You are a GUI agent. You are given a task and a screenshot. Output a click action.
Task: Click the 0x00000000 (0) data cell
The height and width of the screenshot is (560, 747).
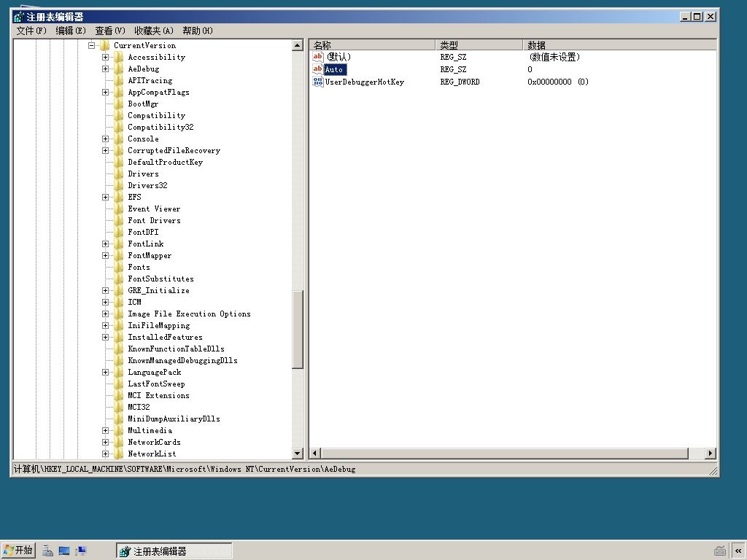558,82
